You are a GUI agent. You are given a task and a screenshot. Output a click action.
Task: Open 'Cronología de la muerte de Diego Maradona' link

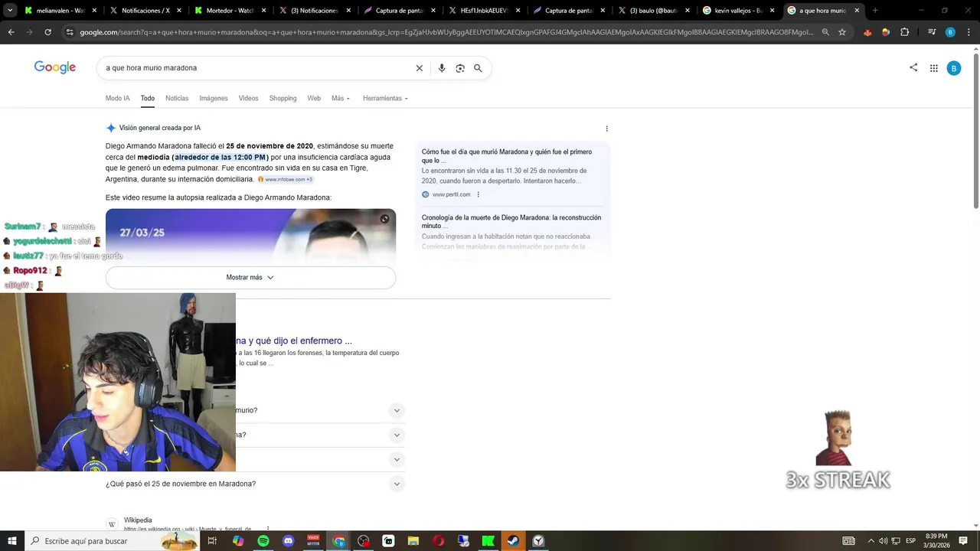511,222
